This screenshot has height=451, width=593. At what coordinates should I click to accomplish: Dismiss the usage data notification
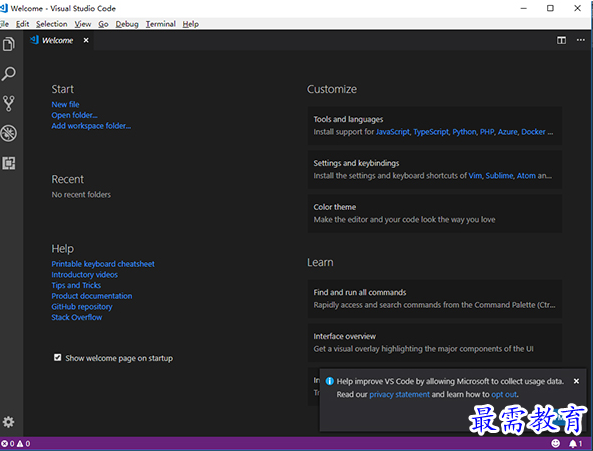click(576, 381)
